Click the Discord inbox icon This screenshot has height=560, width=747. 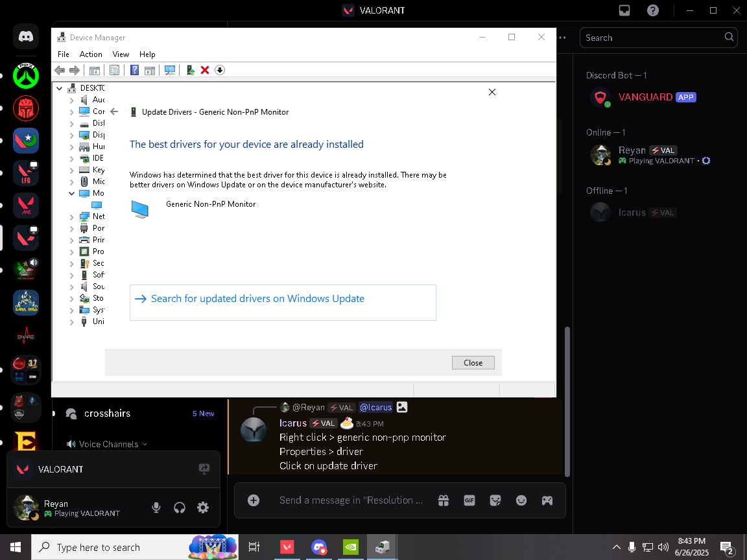(x=624, y=10)
